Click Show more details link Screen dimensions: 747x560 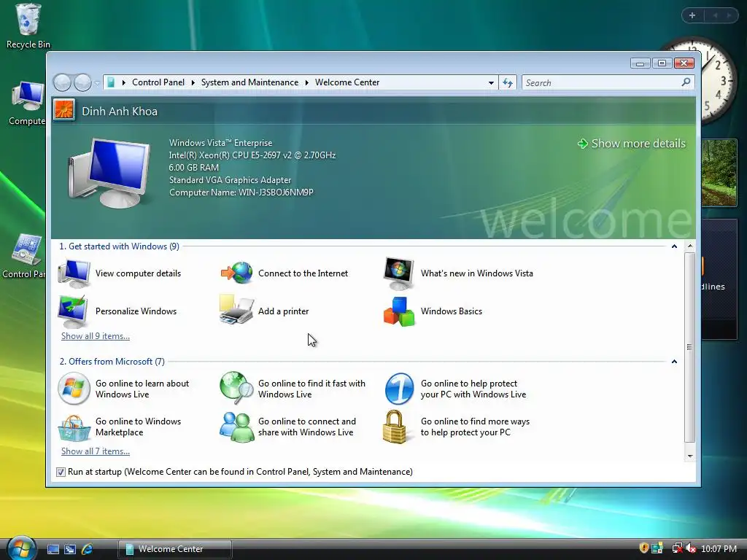(x=632, y=144)
